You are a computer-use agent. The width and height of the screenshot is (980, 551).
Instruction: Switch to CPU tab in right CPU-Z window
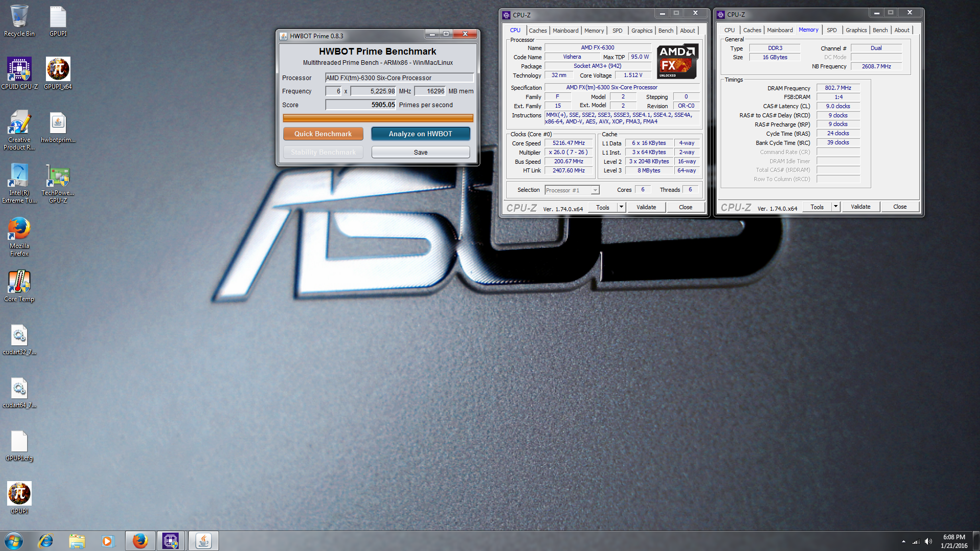click(729, 30)
